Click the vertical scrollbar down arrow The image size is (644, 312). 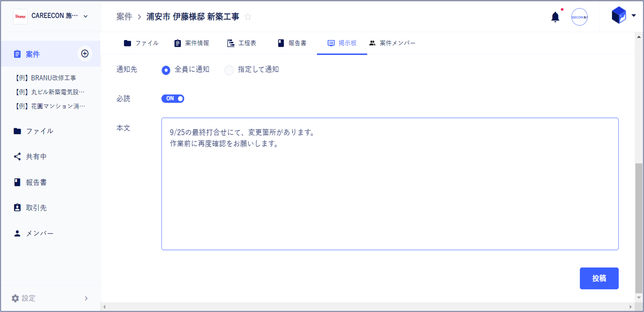point(639,298)
